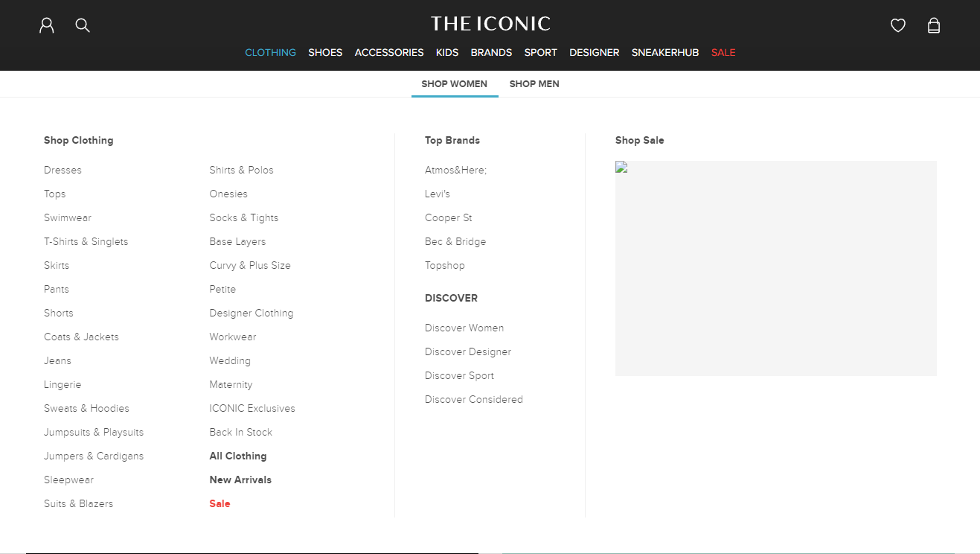Image resolution: width=980 pixels, height=554 pixels.
Task: Browse the Dresses category
Action: [x=63, y=170]
